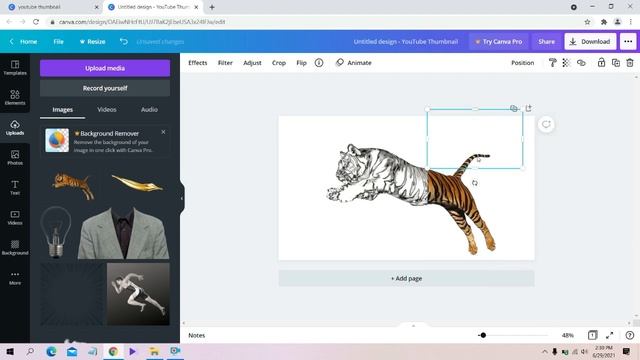Image resolution: width=640 pixels, height=360 pixels.
Task: Open the Videos sidebar panel
Action: pyautogui.click(x=15, y=218)
